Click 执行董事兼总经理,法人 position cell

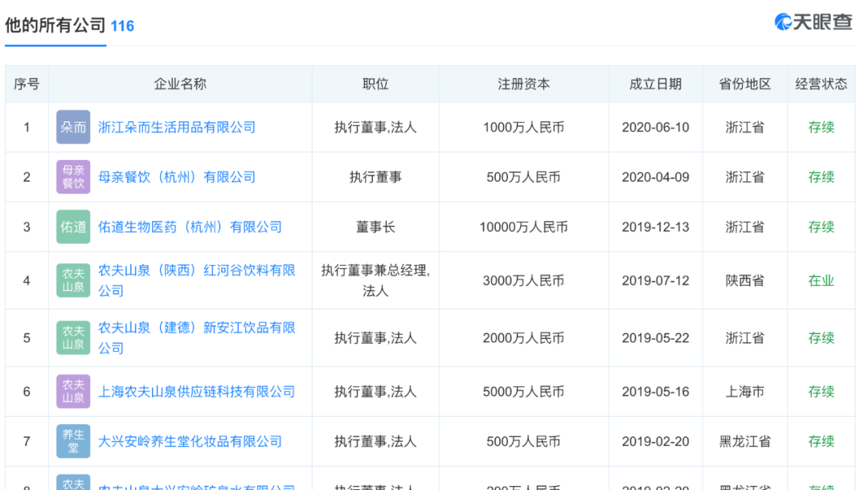[375, 280]
